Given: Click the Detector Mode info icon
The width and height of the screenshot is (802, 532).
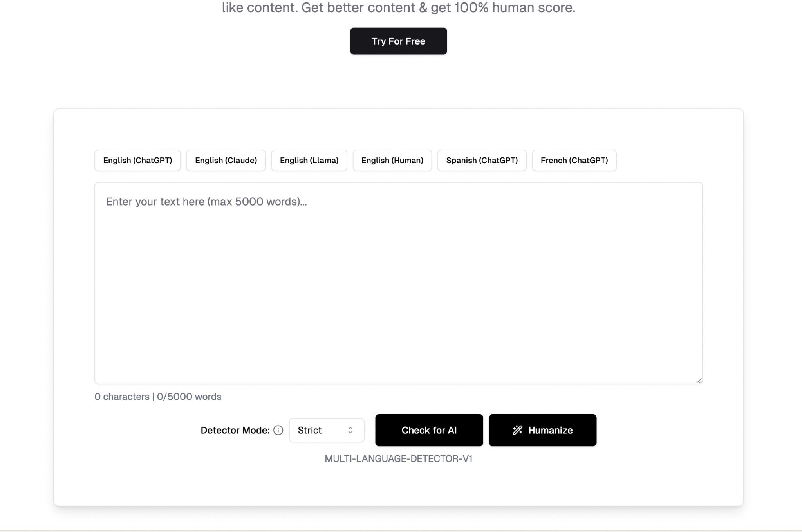Looking at the screenshot, I should [278, 430].
